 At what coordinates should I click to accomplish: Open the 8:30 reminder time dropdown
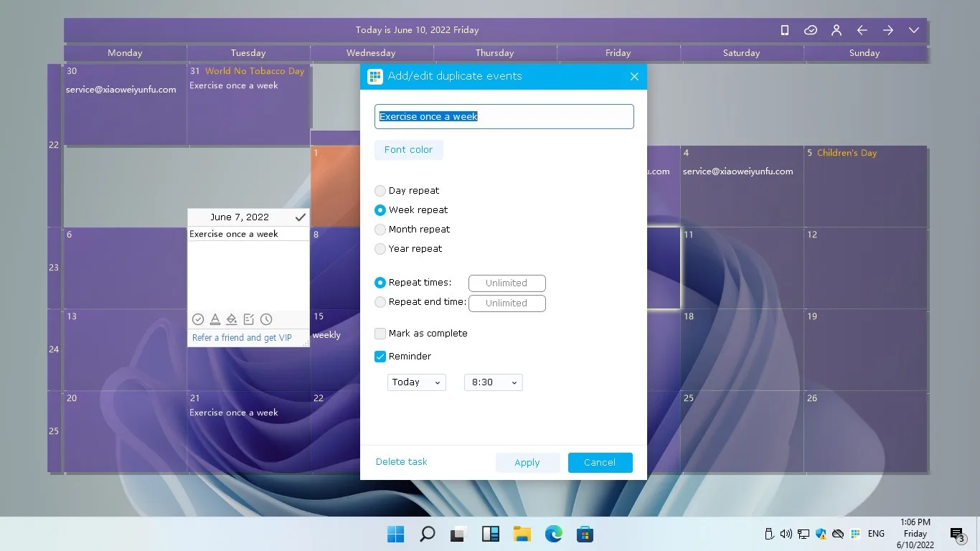tap(494, 382)
